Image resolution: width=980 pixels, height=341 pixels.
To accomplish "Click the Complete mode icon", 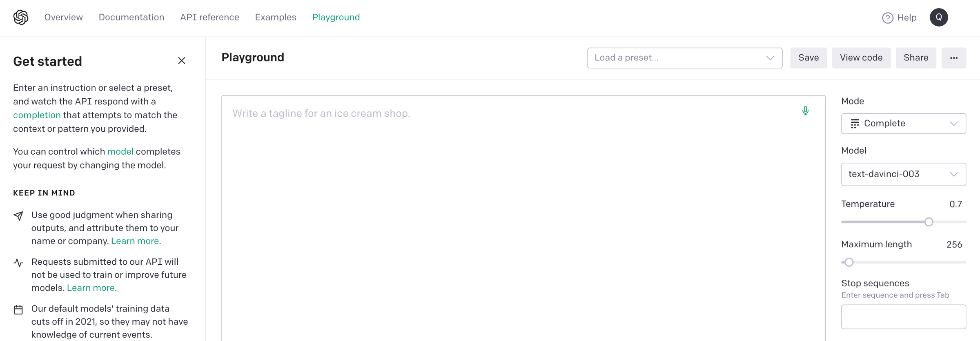I will coord(855,124).
